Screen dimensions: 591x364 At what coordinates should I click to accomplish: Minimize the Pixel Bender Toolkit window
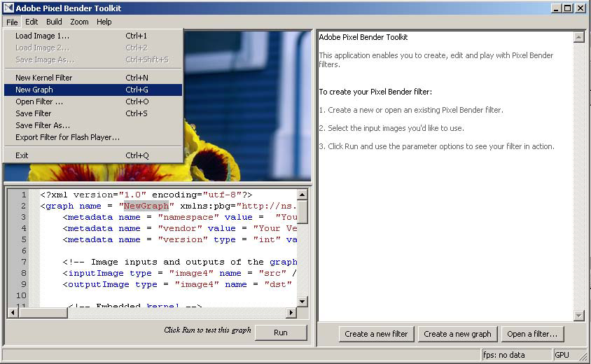pos(556,8)
